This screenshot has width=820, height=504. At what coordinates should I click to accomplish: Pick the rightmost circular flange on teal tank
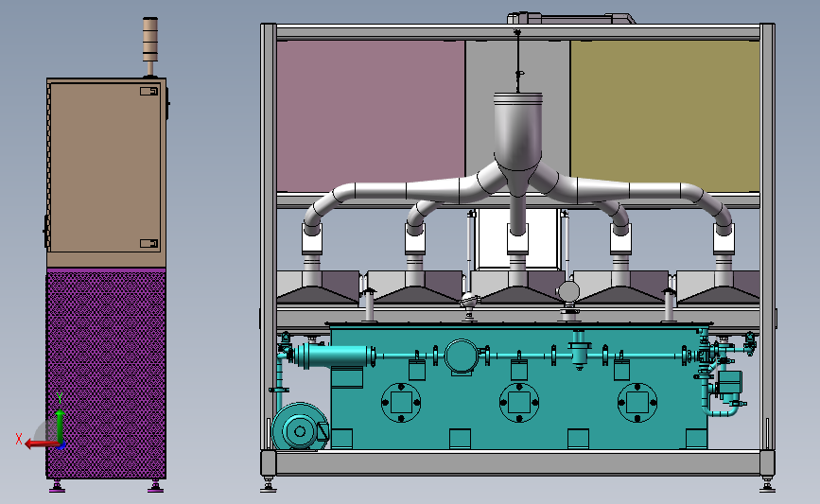click(x=637, y=403)
